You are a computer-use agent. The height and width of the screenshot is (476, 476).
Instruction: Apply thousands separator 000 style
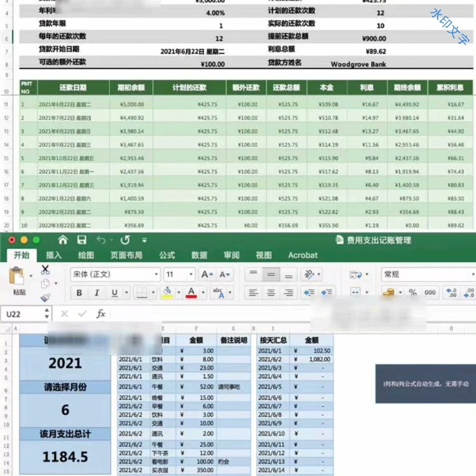[430, 292]
